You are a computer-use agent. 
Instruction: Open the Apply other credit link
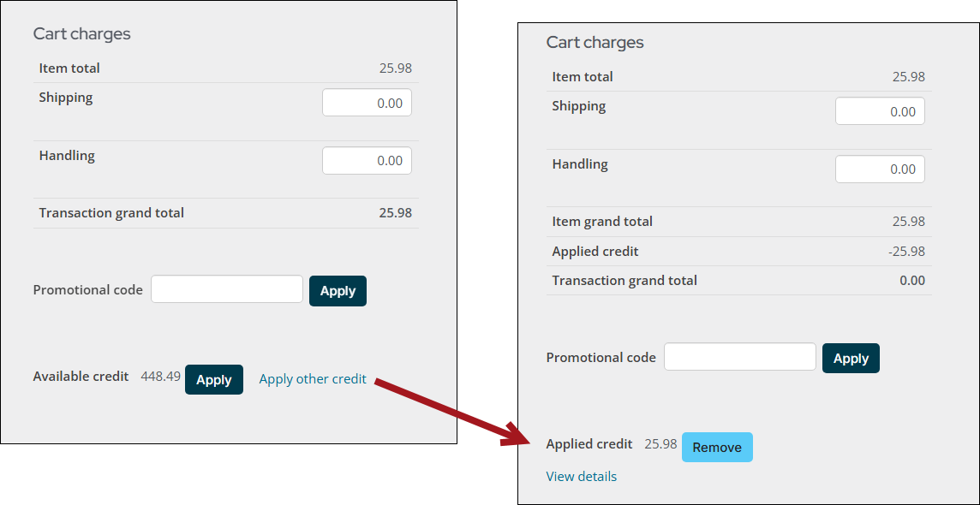point(312,378)
